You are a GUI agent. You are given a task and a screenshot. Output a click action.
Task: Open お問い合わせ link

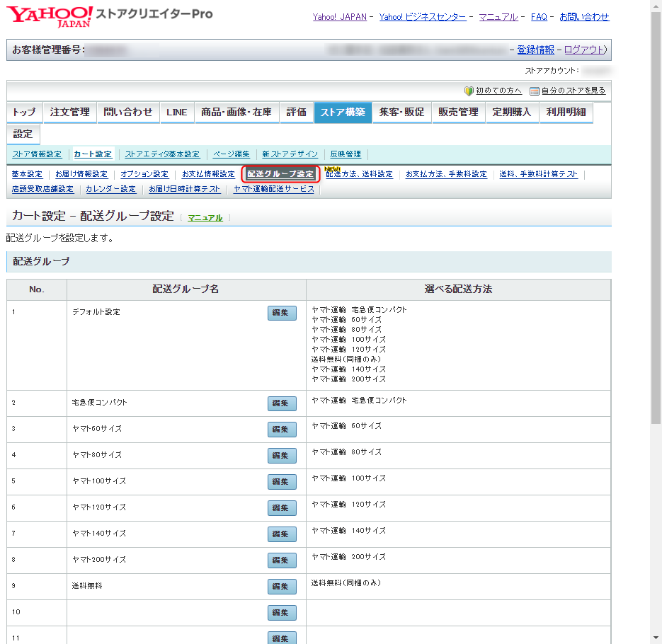click(584, 17)
